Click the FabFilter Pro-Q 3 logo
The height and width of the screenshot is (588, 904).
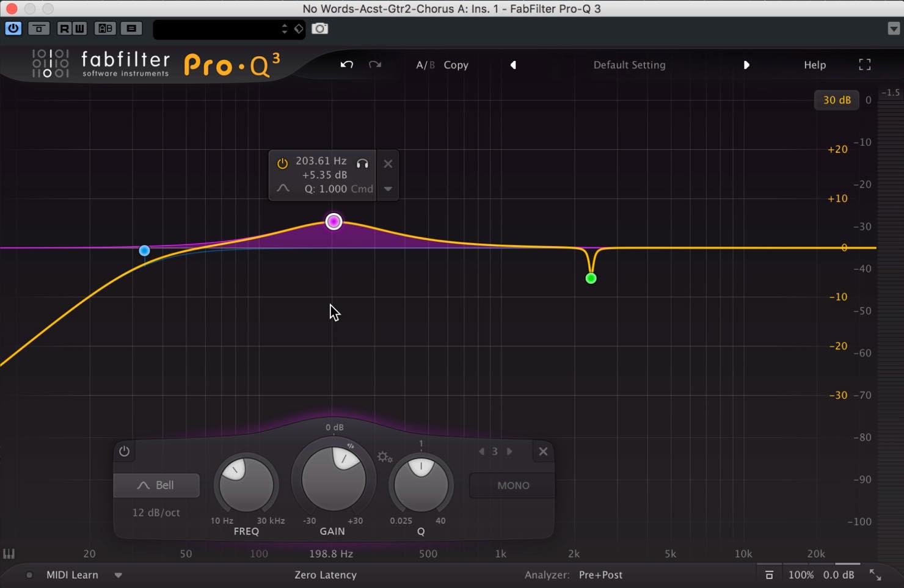tap(156, 64)
